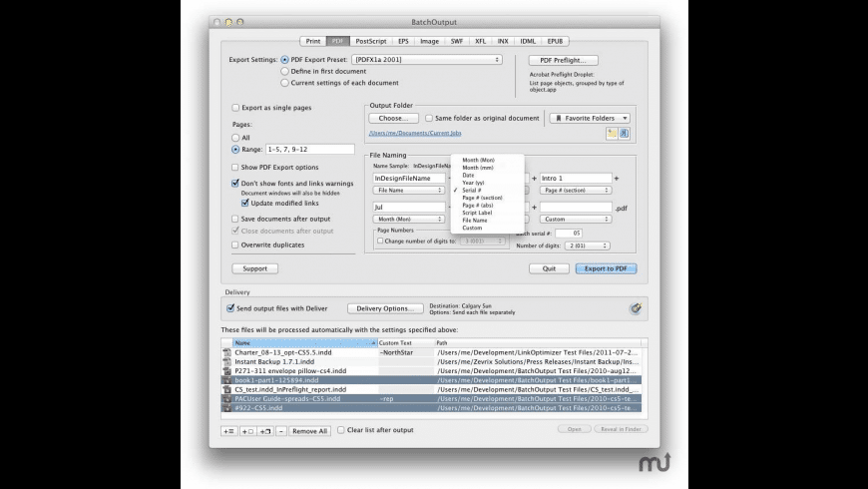Screen dimensions: 868x489
Task: Click the Deliver app icon in Delivery section
Action: [636, 308]
